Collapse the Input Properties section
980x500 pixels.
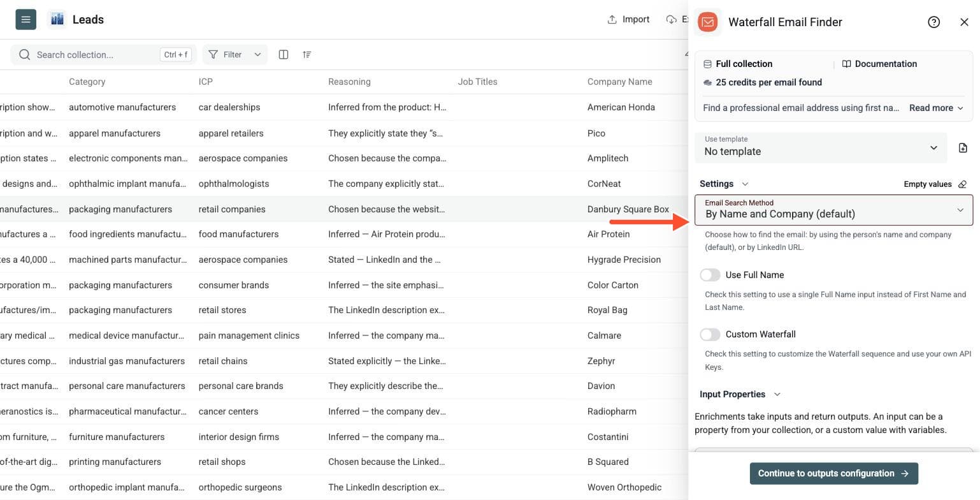click(740, 394)
